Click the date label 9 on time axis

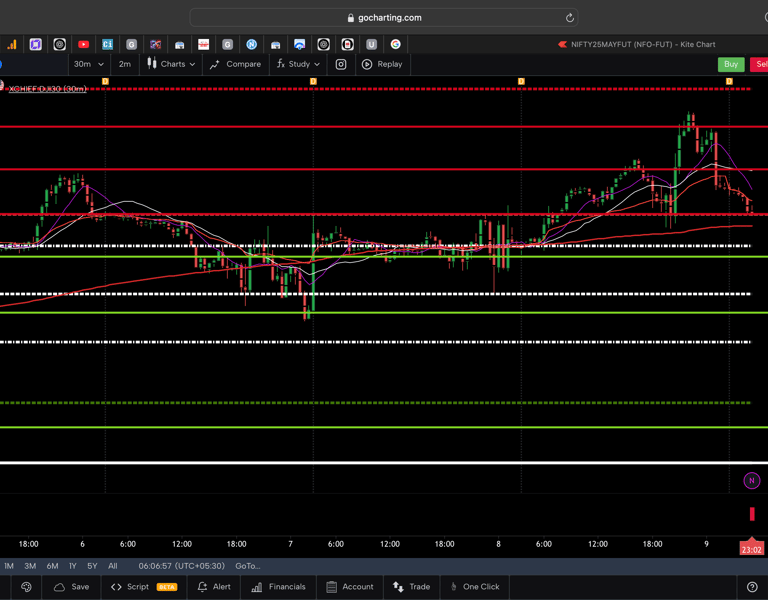tap(706, 544)
